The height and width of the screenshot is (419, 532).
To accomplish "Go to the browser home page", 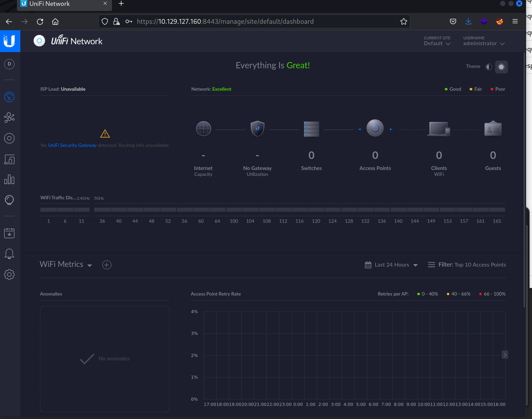I will [x=55, y=21].
